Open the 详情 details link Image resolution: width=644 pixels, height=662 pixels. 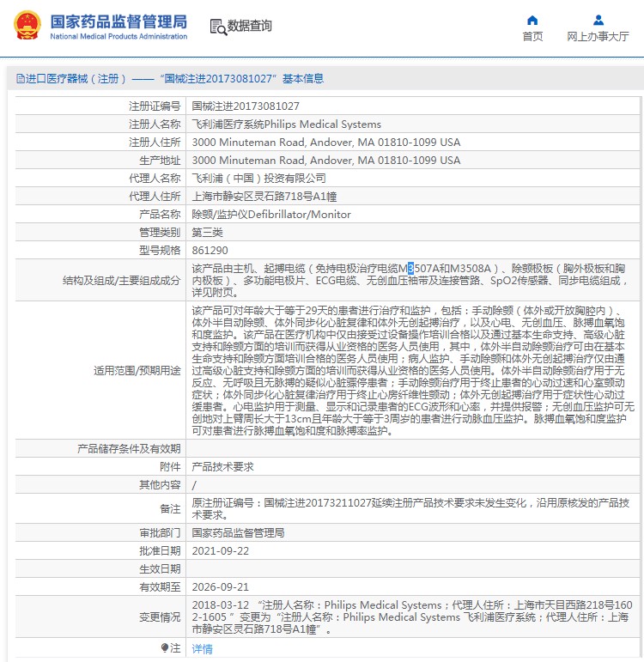click(x=203, y=648)
